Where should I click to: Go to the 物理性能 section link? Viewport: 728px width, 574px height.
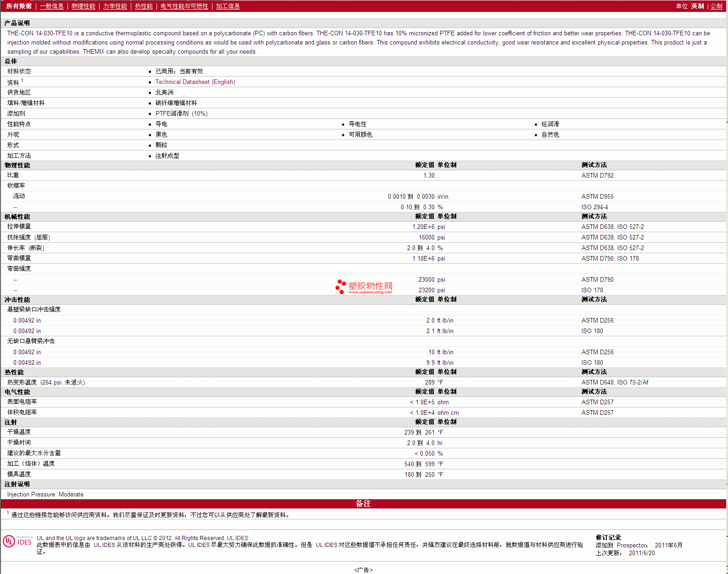[x=83, y=6]
